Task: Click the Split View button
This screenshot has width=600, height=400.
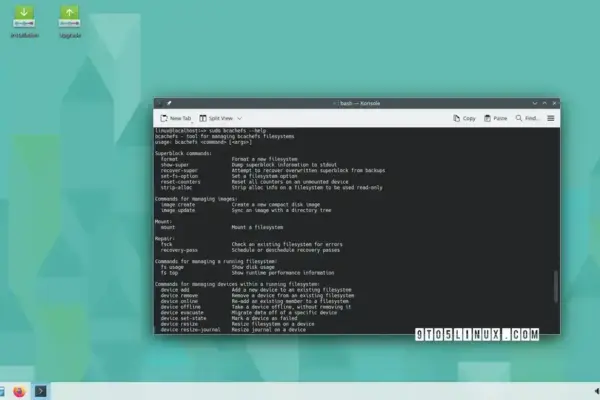Action: pyautogui.click(x=216, y=118)
